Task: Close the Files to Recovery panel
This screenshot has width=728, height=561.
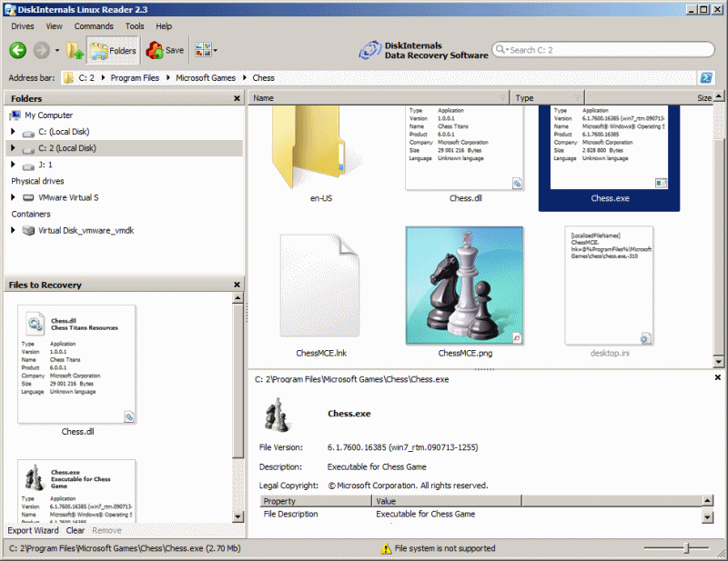Action: pyautogui.click(x=237, y=285)
